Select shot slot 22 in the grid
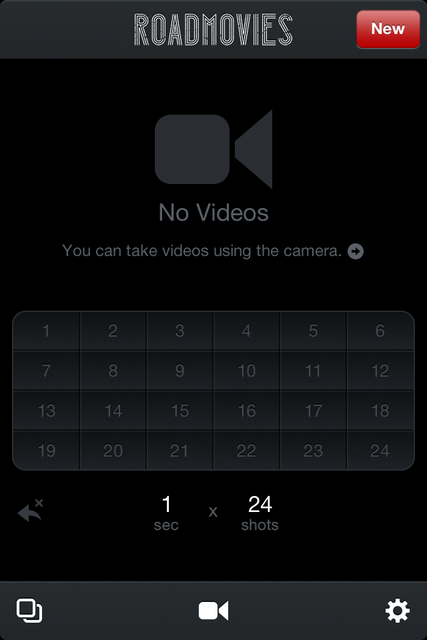The width and height of the screenshot is (427, 640). pyautogui.click(x=247, y=450)
